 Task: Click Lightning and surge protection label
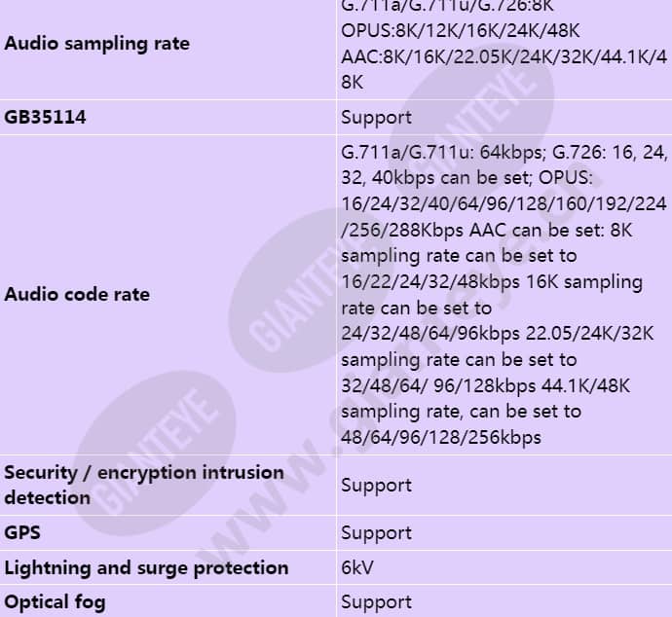[146, 568]
